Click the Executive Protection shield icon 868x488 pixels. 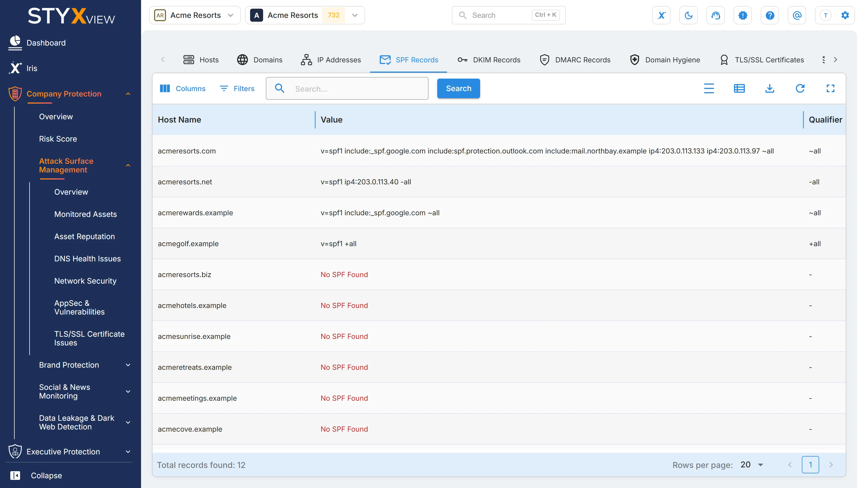point(15,452)
